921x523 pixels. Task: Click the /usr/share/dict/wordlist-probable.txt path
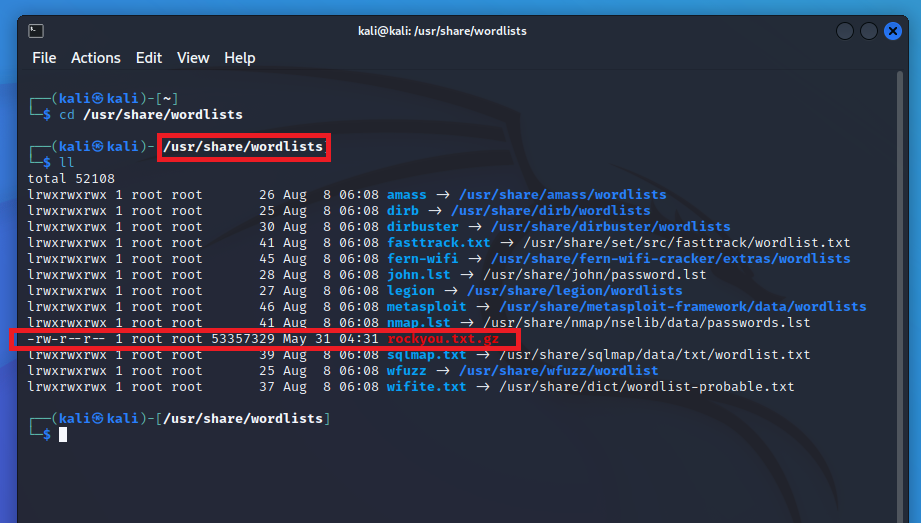click(x=647, y=387)
